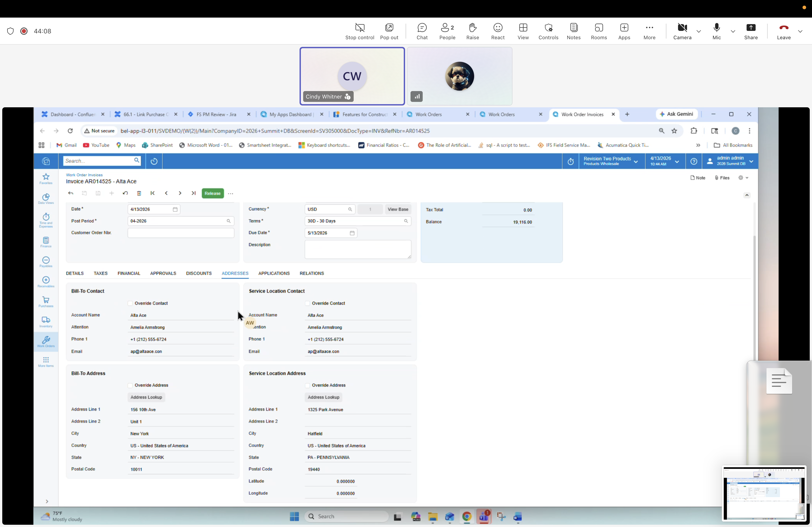
Task: Open Time and Expenses from the sidebar
Action: click(46, 220)
